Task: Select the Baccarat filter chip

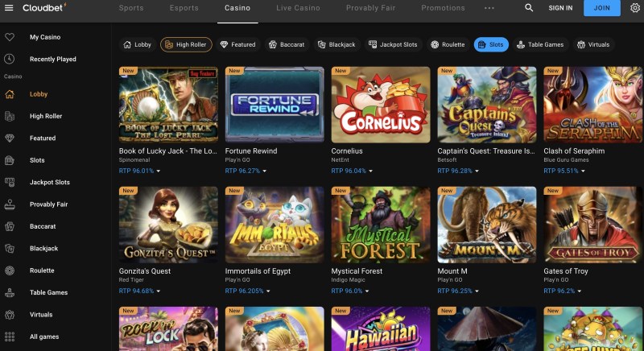Action: pos(287,45)
